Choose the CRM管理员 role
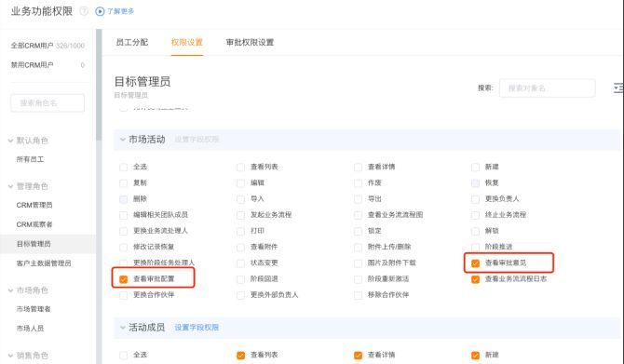This screenshot has height=364, width=624. click(34, 205)
